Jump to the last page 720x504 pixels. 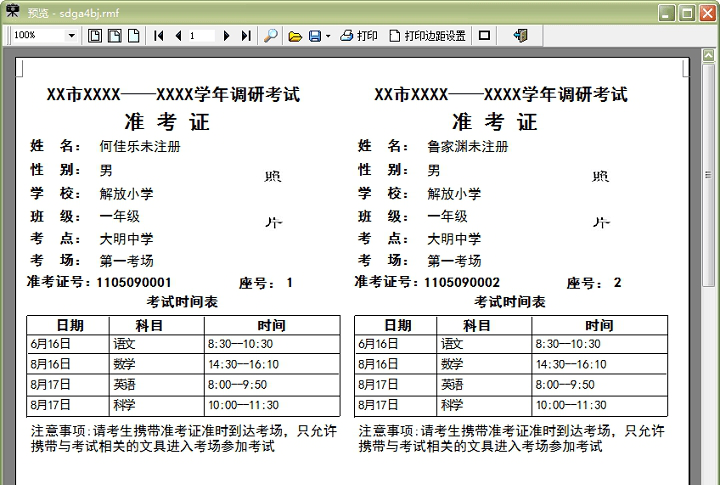(x=246, y=35)
